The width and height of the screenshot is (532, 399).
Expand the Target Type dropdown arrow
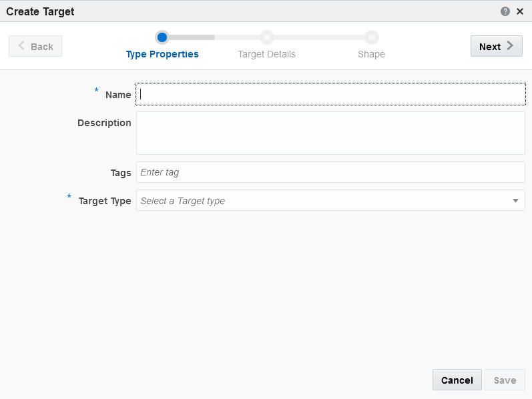coord(515,201)
